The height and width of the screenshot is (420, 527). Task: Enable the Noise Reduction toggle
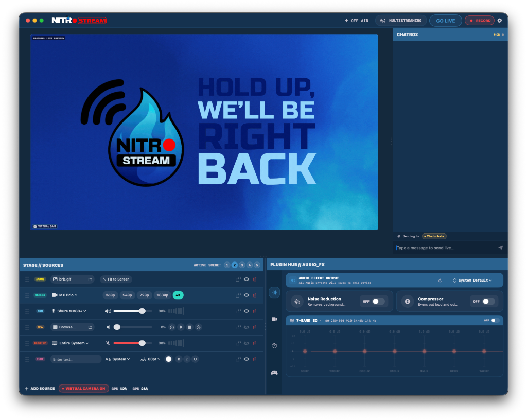coord(378,301)
